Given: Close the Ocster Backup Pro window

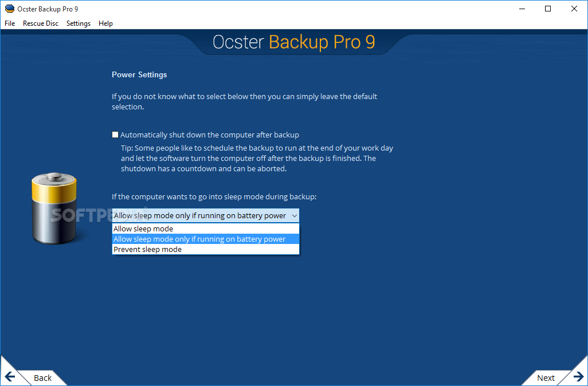Looking at the screenshot, I should click(574, 9).
